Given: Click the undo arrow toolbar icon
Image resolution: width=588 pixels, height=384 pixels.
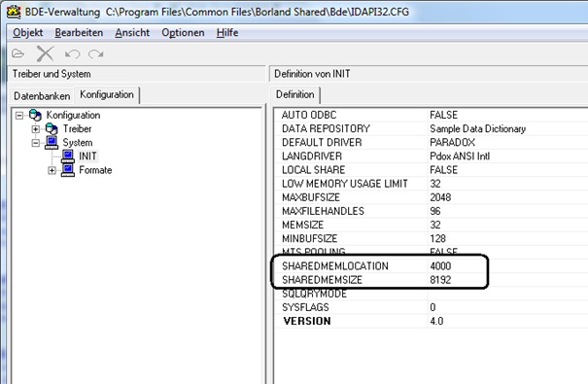Looking at the screenshot, I should pos(72,54).
